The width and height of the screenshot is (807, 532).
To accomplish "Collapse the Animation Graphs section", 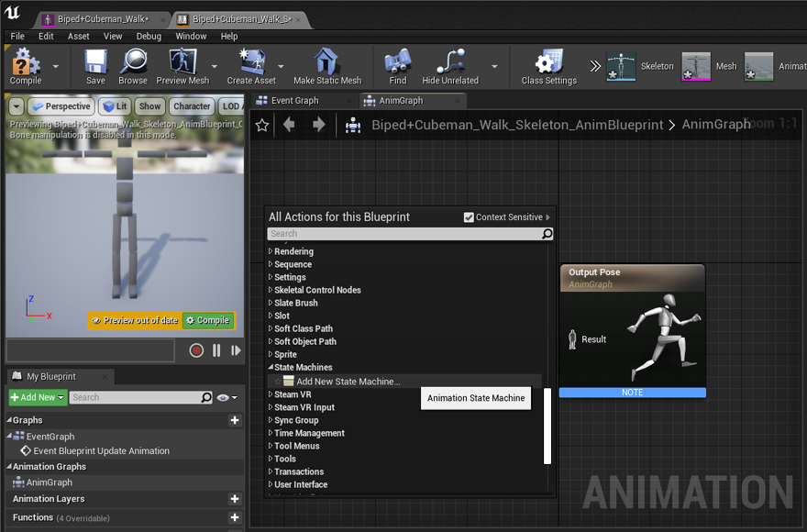I will click(x=9, y=467).
